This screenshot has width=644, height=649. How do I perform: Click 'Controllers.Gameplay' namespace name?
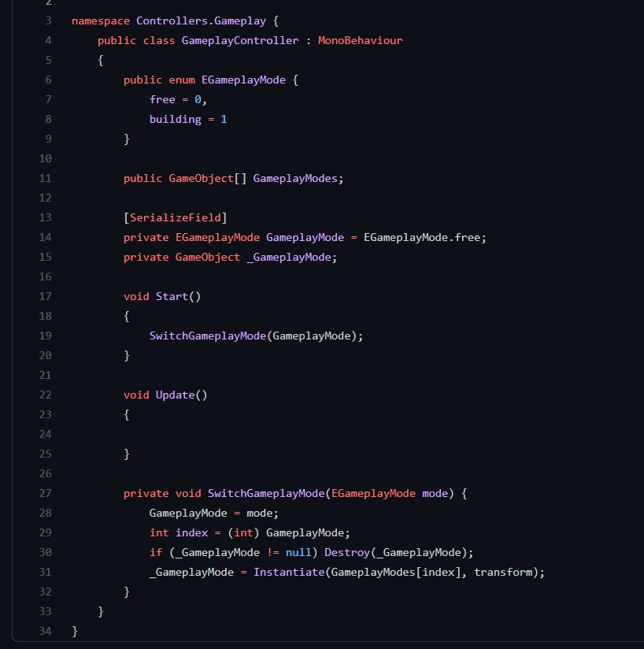(201, 21)
